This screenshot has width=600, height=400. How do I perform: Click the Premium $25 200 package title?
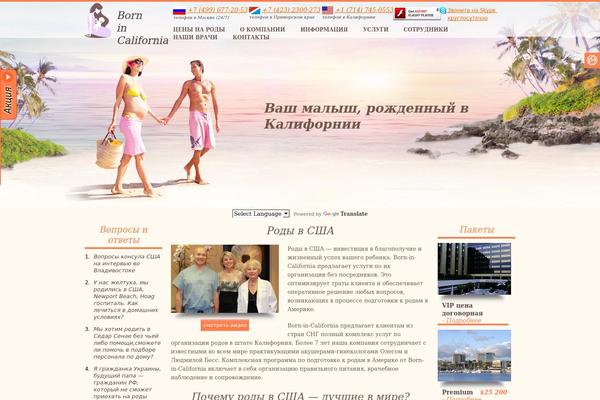474,392
